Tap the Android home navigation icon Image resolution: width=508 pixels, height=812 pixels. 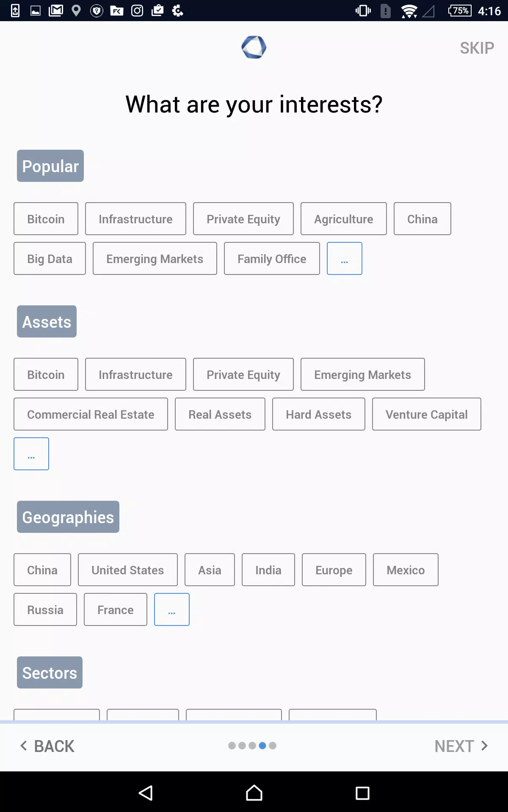click(x=254, y=793)
